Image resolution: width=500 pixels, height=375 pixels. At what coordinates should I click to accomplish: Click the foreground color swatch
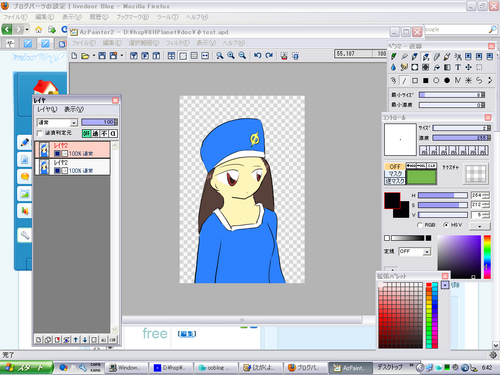click(392, 201)
